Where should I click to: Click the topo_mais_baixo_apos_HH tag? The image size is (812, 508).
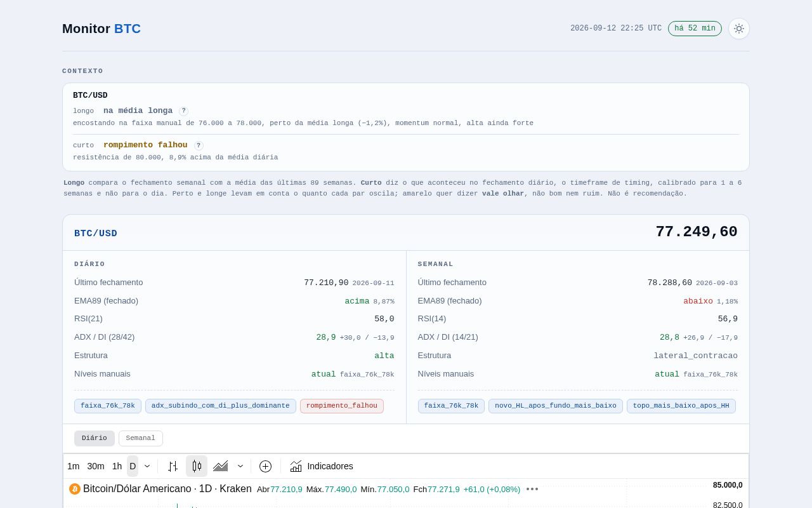[681, 406]
